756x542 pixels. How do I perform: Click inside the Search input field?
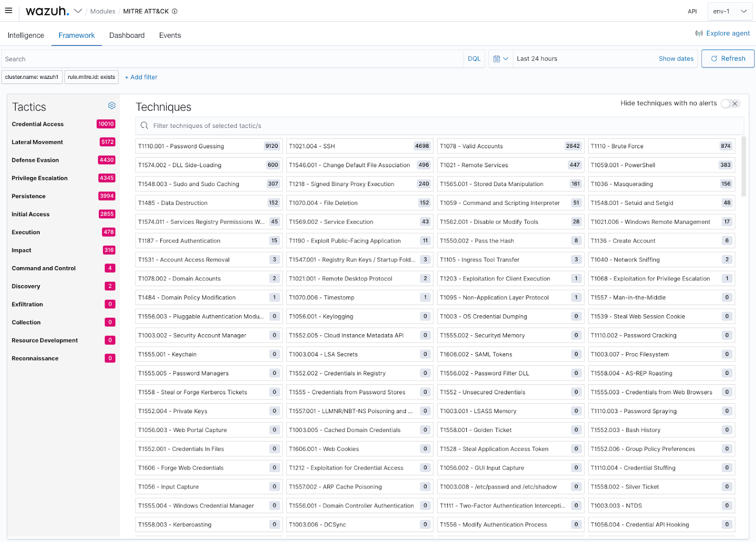pos(189,59)
